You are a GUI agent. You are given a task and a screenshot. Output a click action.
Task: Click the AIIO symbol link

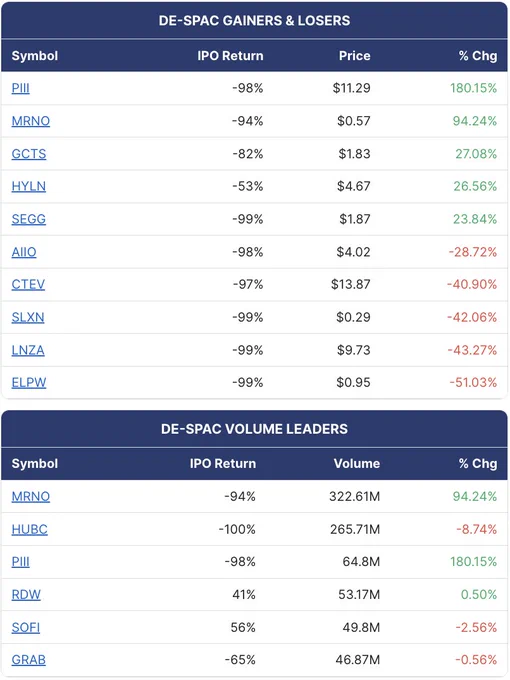click(x=24, y=252)
